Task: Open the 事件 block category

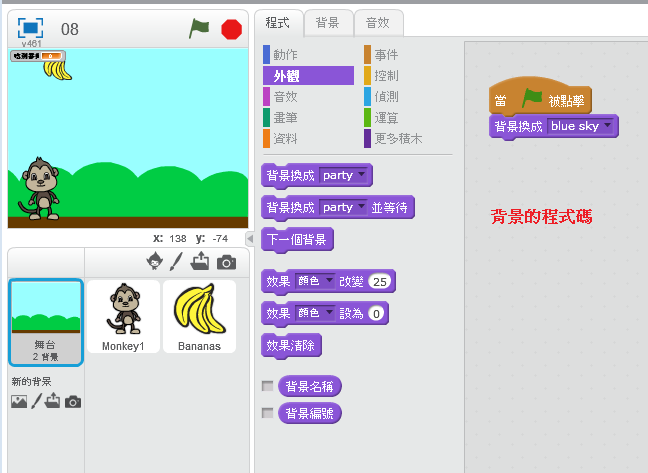Action: pyautogui.click(x=385, y=55)
